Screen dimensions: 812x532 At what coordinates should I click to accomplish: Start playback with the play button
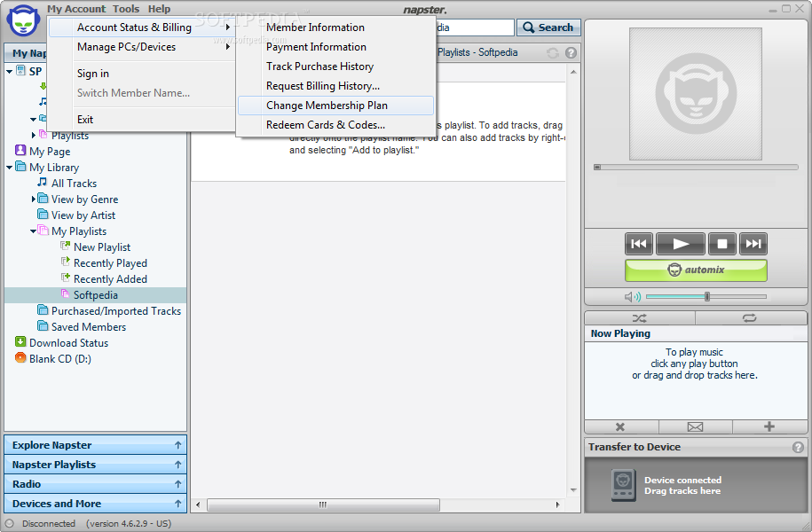pos(680,244)
